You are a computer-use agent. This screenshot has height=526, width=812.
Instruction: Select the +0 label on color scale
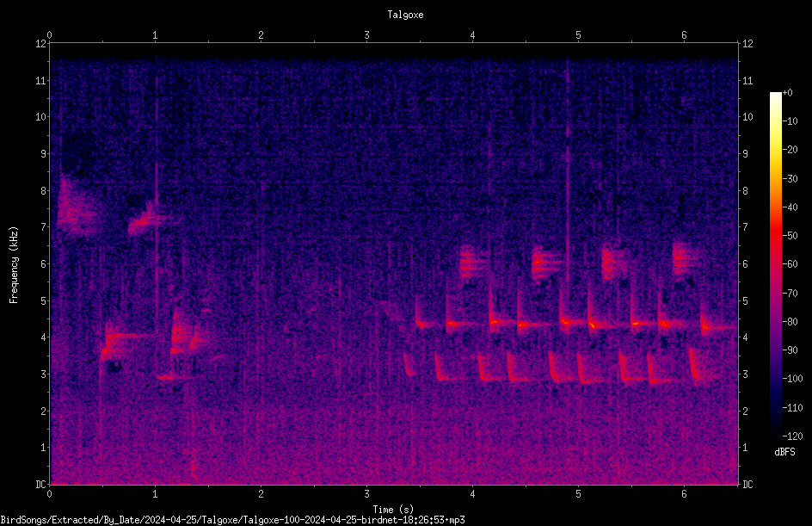(x=787, y=93)
